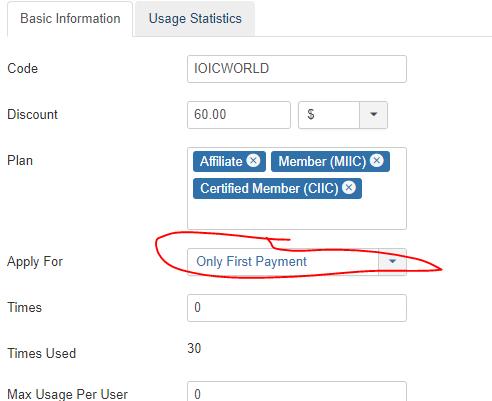Click into the Code field IOICWORLD
This screenshot has width=492, height=401.
[x=297, y=69]
